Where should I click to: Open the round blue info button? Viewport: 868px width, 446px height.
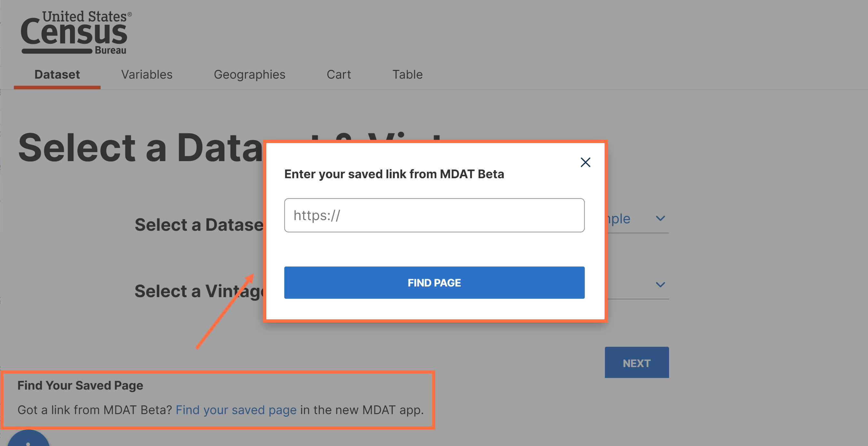coord(28,438)
